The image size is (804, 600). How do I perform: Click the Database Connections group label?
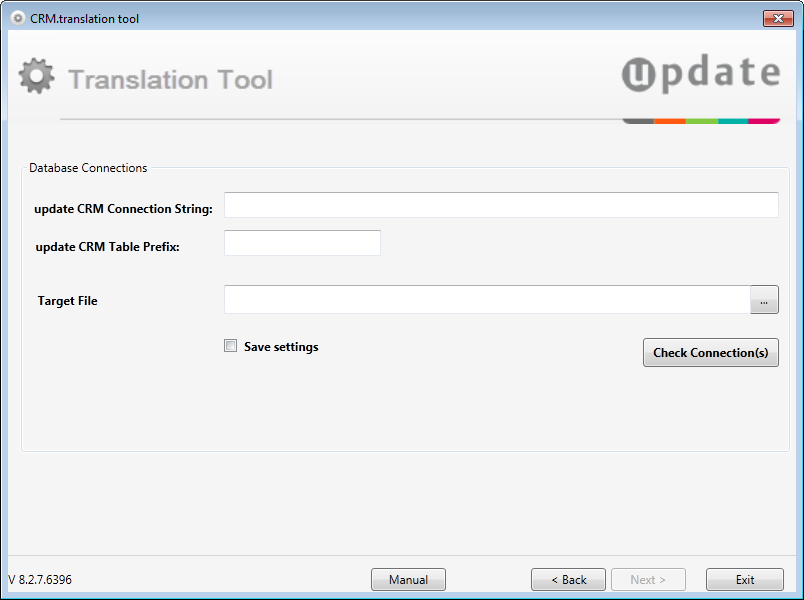point(88,168)
